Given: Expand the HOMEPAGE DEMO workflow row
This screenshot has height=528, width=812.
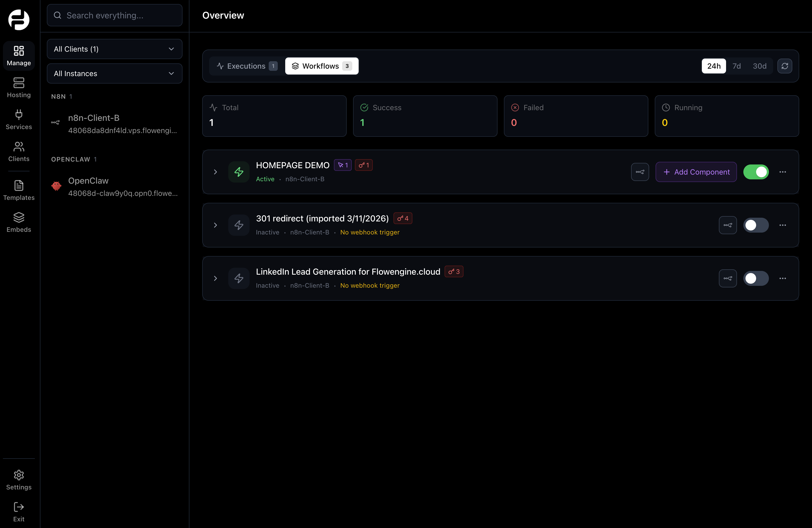Looking at the screenshot, I should (215, 172).
